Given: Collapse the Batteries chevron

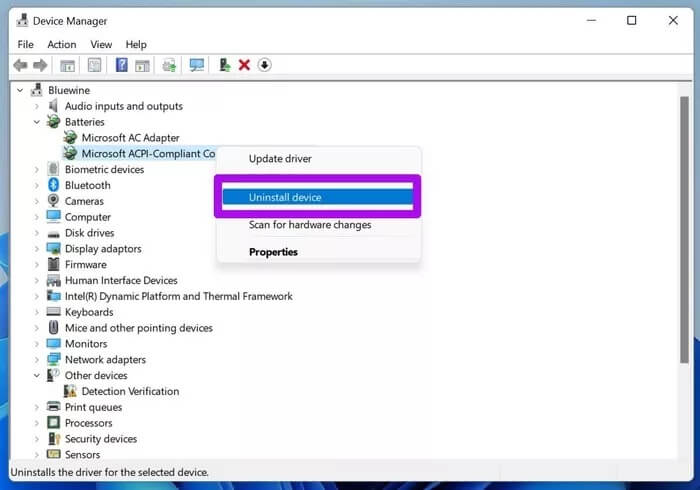Looking at the screenshot, I should click(37, 122).
